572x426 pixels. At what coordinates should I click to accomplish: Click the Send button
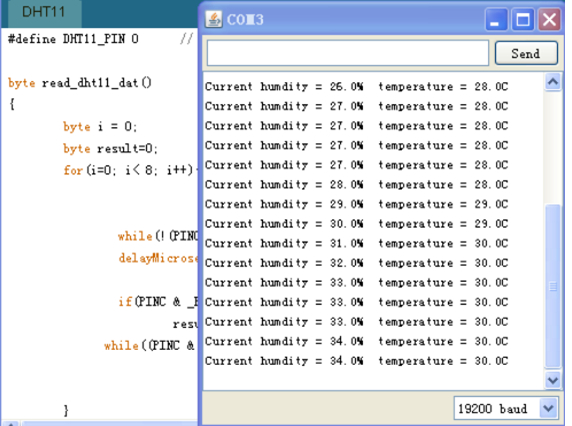[526, 54]
